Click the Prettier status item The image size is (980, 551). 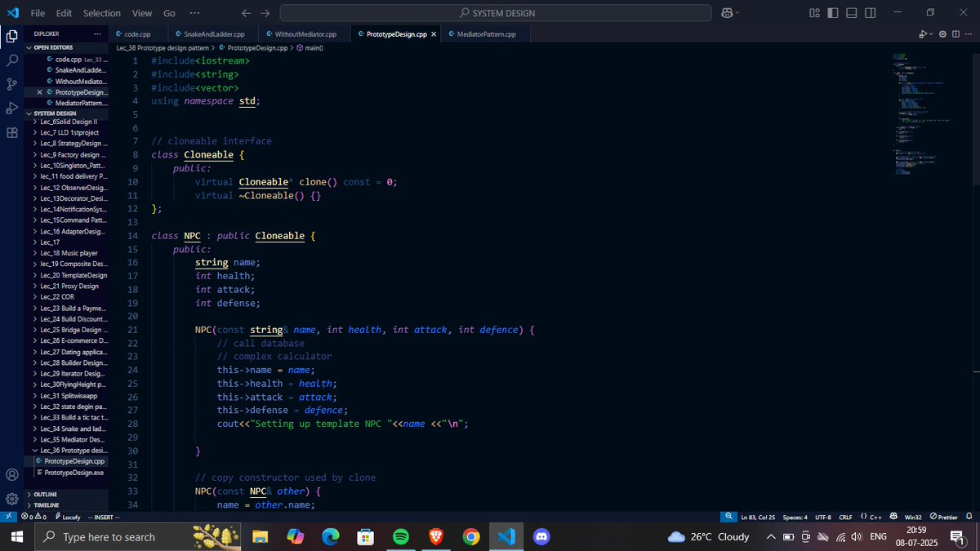(x=943, y=517)
